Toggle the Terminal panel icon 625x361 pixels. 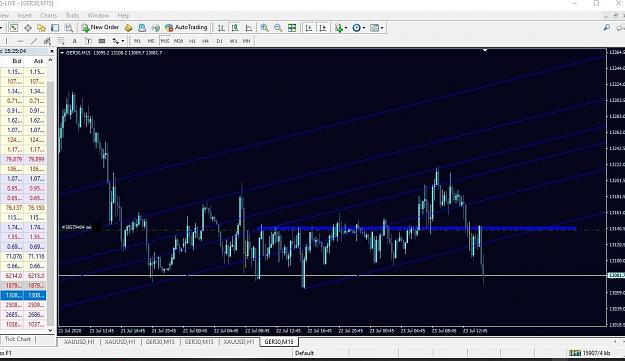click(x=55, y=28)
